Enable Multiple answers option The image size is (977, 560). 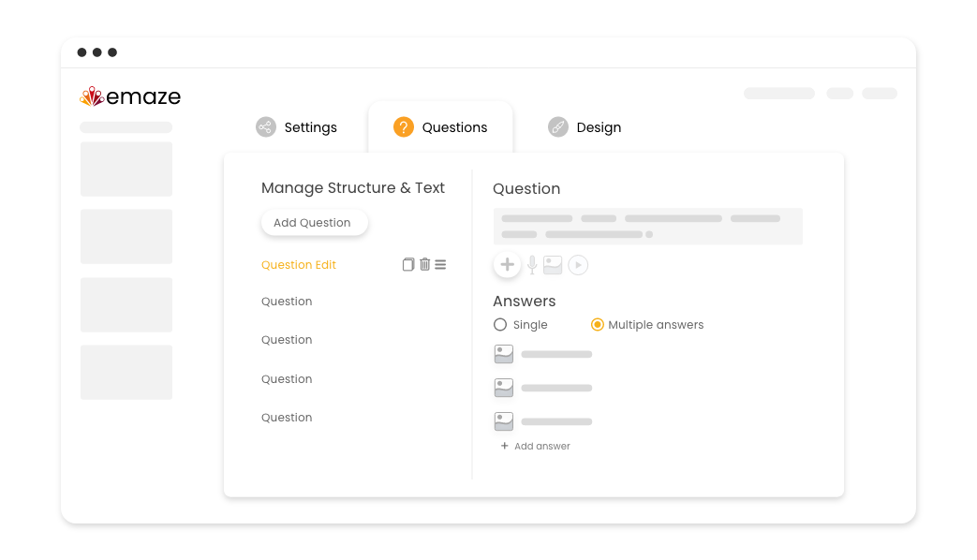coord(598,324)
